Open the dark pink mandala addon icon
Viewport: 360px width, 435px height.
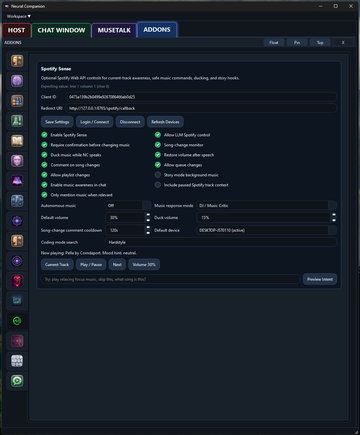tap(17, 341)
